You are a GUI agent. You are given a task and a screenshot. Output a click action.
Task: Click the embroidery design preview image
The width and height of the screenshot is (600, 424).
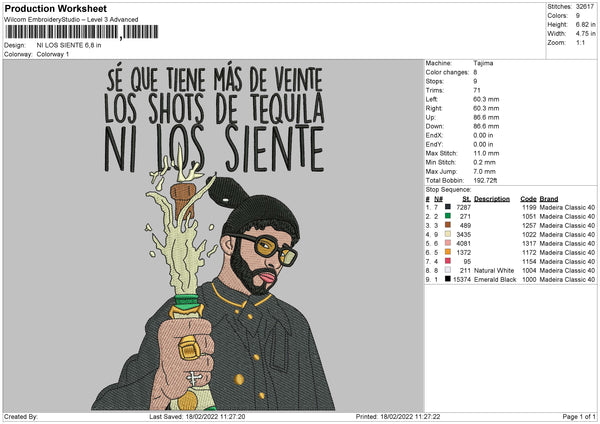pos(214,236)
